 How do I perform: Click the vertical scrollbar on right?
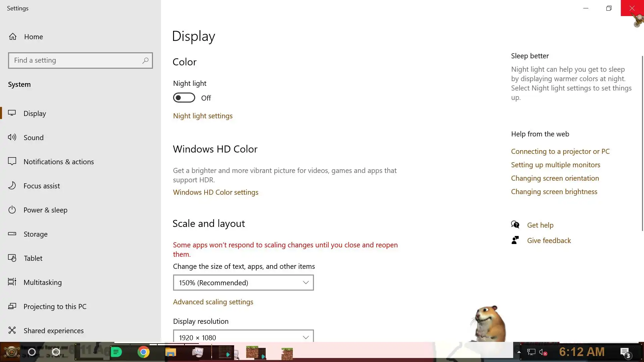coord(642,144)
